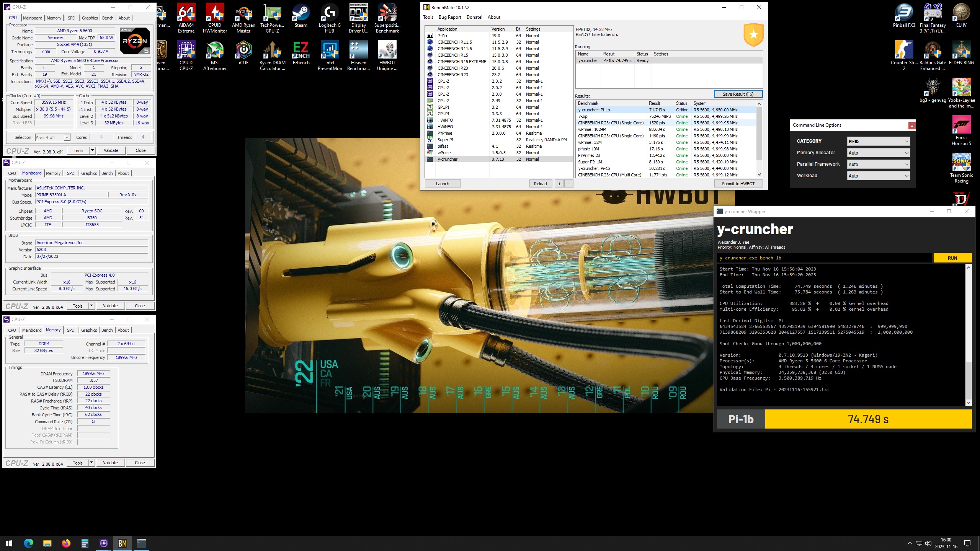Open the CATEGORY dropdown showing Pi-1b
Screen dimensions: 980x551
(878, 141)
